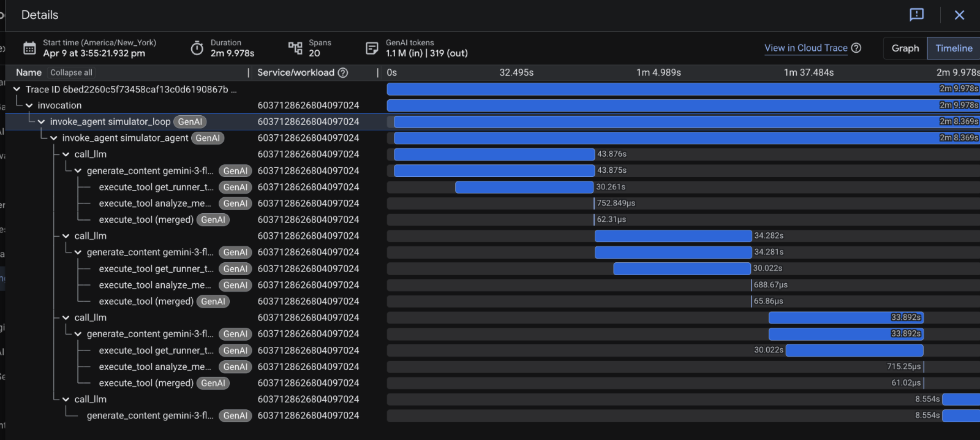This screenshot has height=440, width=980.
Task: Select the Timeline view toggle
Action: [953, 48]
